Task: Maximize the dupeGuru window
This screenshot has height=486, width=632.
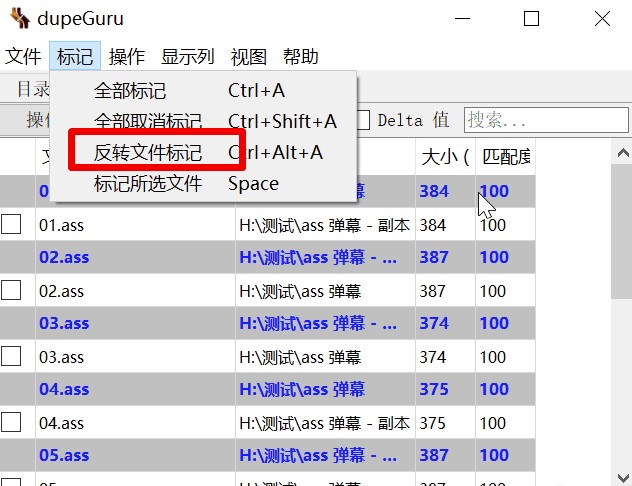Action: pyautogui.click(x=531, y=19)
